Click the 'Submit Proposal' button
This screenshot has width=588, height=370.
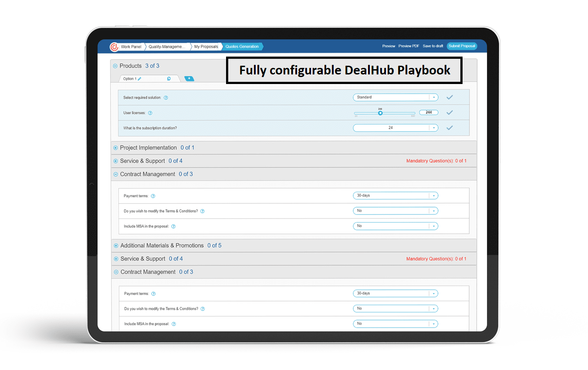(462, 46)
